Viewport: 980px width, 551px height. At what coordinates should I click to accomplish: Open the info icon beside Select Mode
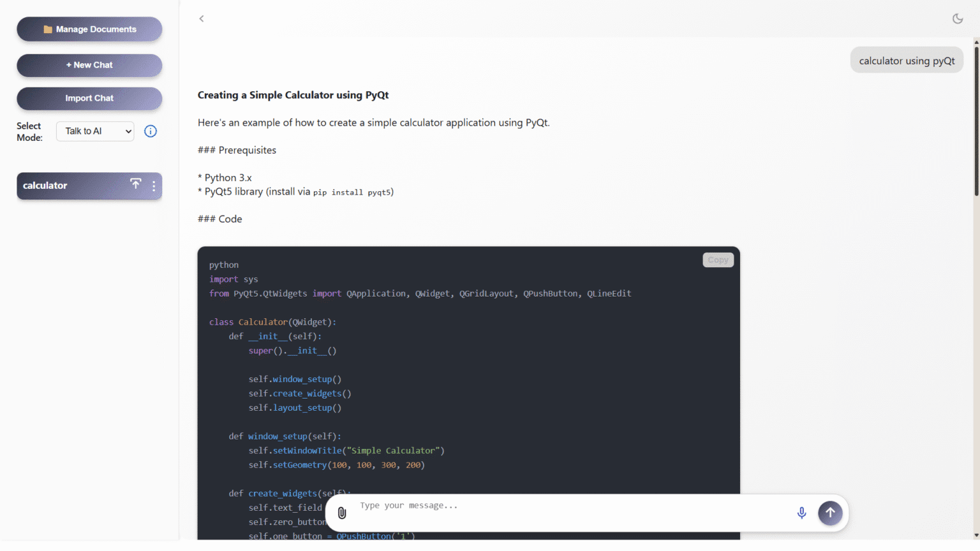pyautogui.click(x=150, y=131)
